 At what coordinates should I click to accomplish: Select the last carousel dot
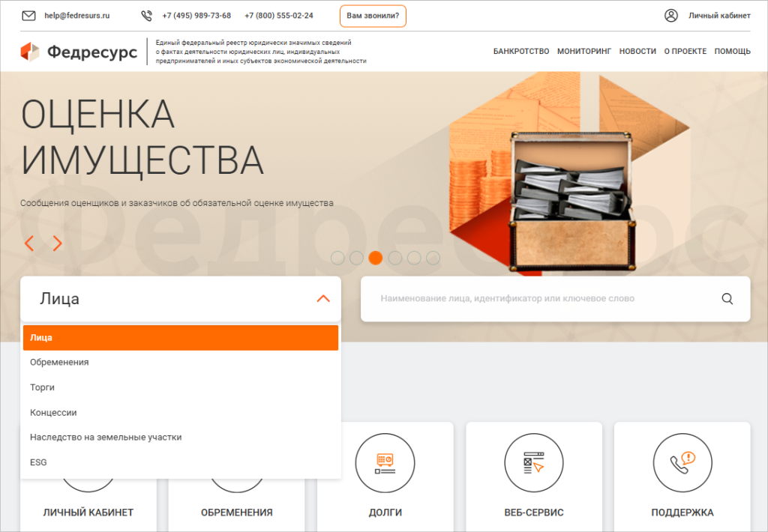(433, 258)
